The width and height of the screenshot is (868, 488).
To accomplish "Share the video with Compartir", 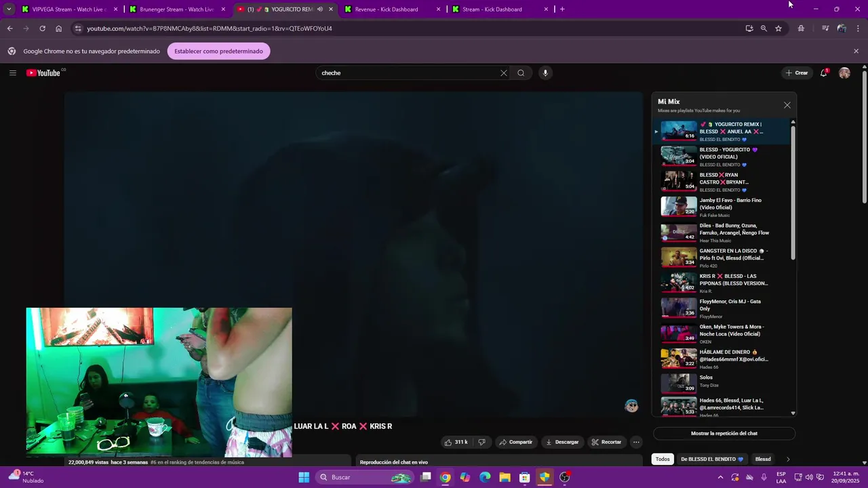I will pos(515,442).
